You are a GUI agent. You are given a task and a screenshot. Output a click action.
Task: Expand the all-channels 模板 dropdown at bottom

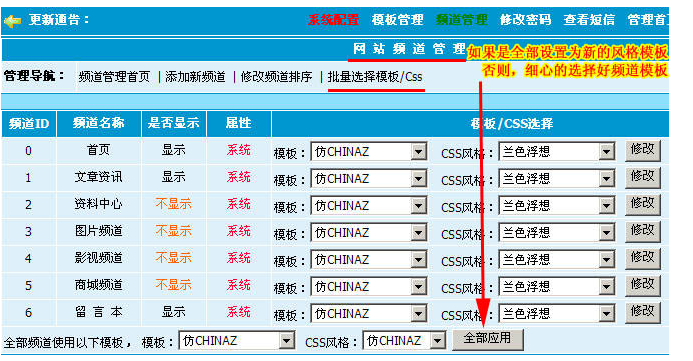click(237, 341)
